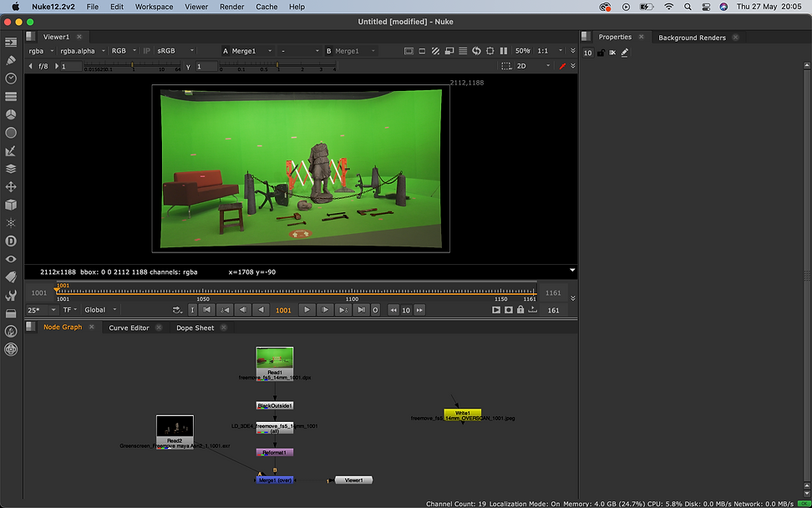
Task: Open the AIR nodes menu at toolbar bottom
Action: coord(10,349)
